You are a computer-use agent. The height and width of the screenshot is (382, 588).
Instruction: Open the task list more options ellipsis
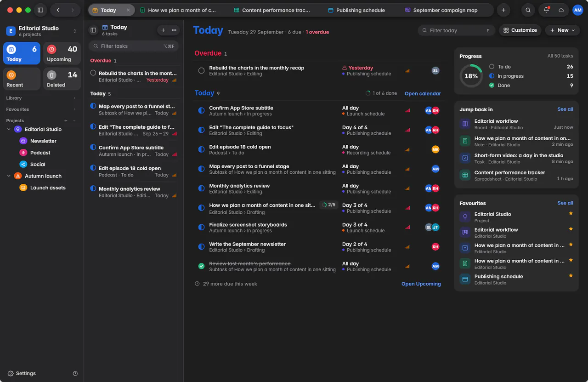[x=174, y=30]
